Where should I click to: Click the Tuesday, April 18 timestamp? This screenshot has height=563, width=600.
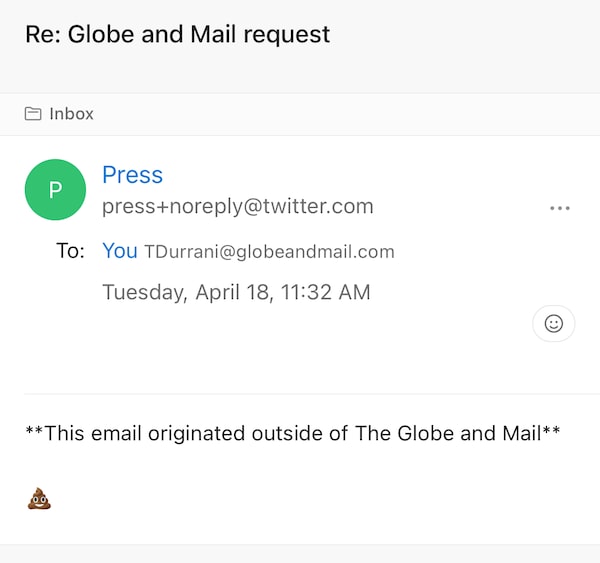click(x=236, y=293)
